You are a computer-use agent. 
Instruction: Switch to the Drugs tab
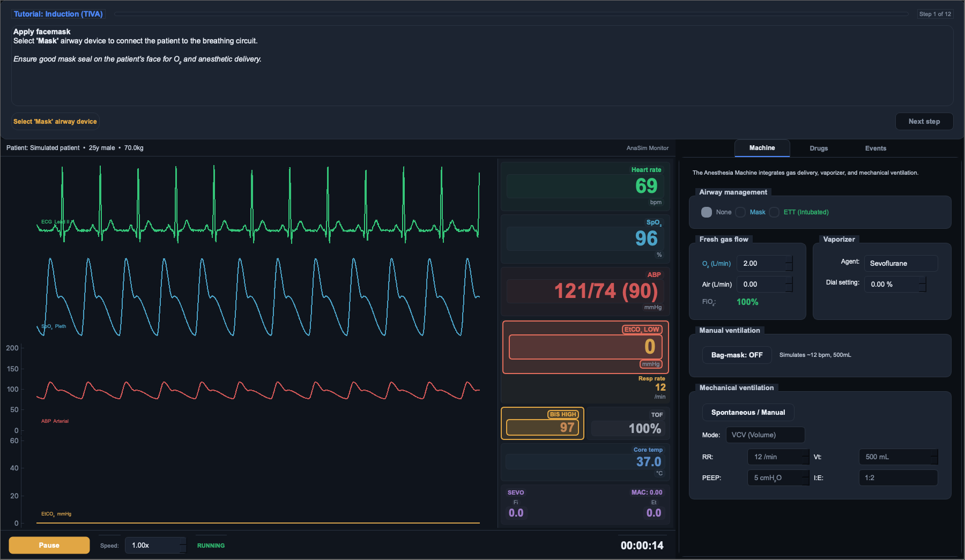pyautogui.click(x=819, y=148)
